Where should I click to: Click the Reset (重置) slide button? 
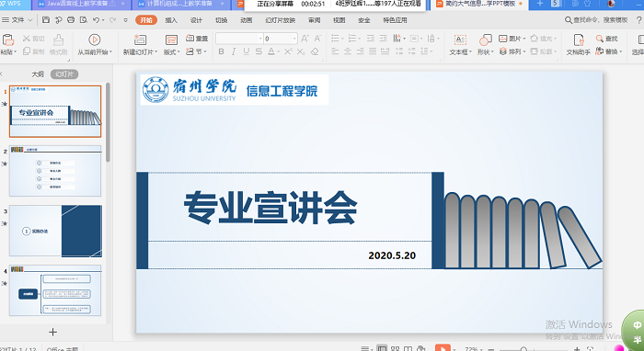click(197, 39)
